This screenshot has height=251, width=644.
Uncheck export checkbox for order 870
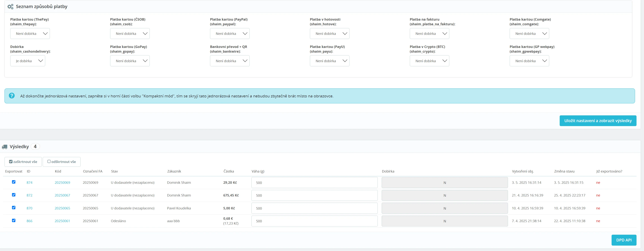(14, 208)
